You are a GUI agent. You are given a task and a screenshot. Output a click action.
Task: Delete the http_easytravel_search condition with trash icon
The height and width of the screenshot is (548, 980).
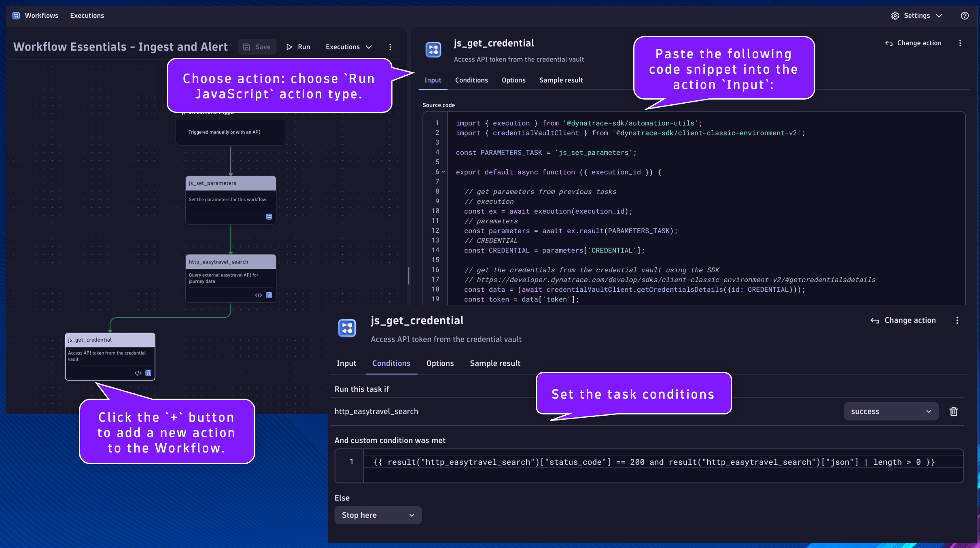tap(954, 411)
